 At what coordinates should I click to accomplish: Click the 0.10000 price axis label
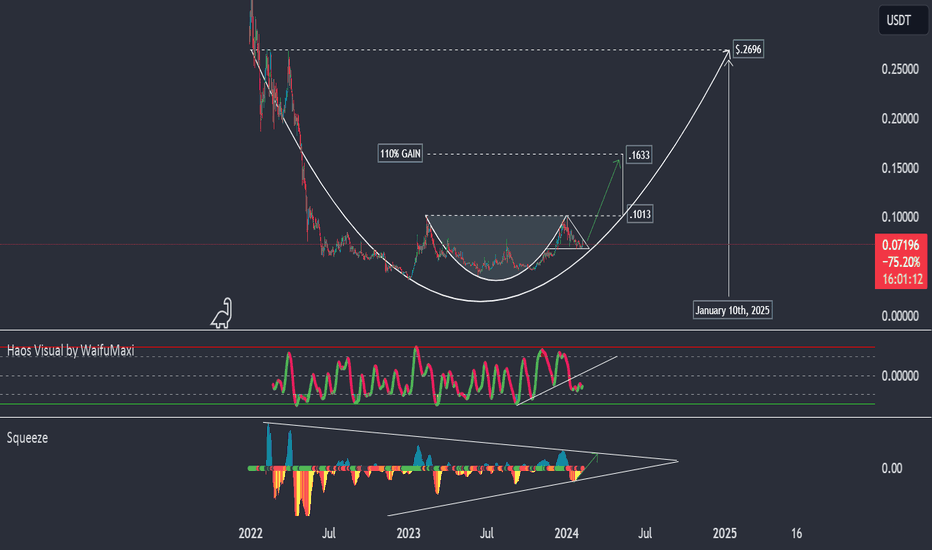(900, 217)
